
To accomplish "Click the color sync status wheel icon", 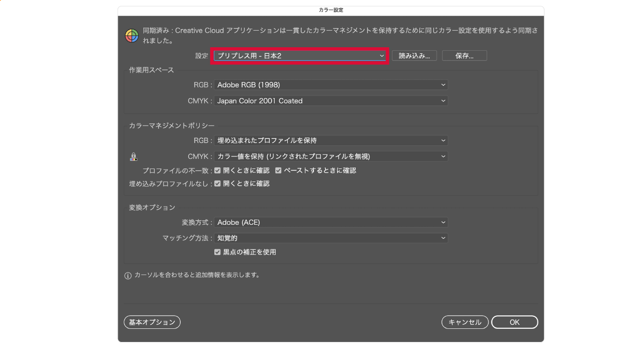I will pyautogui.click(x=132, y=35).
